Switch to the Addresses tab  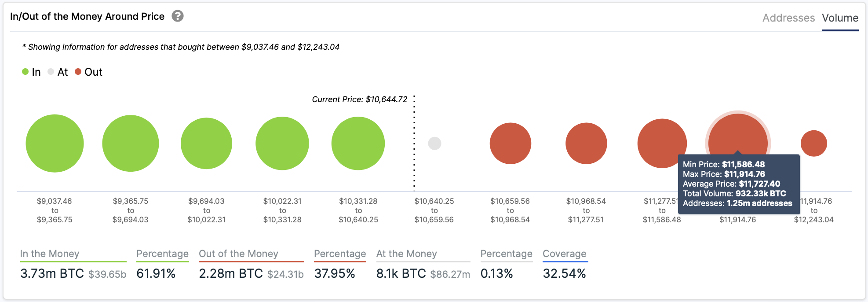click(788, 18)
